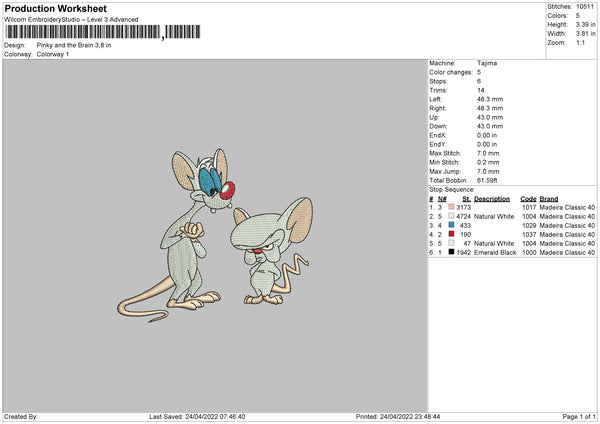This screenshot has width=600, height=424.
Task: Click the Code column header
Action: point(529,198)
